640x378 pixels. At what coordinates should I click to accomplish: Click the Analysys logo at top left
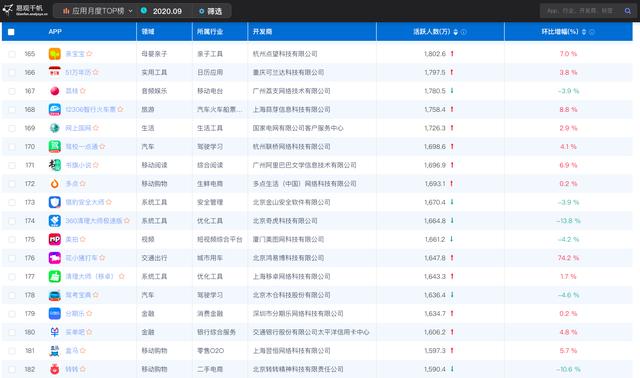(25, 10)
